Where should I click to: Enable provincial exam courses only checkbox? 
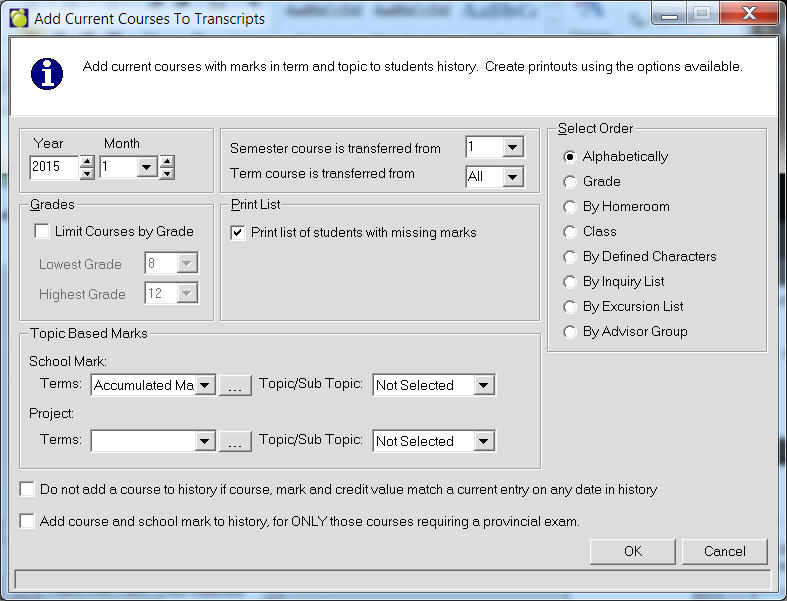pyautogui.click(x=27, y=521)
